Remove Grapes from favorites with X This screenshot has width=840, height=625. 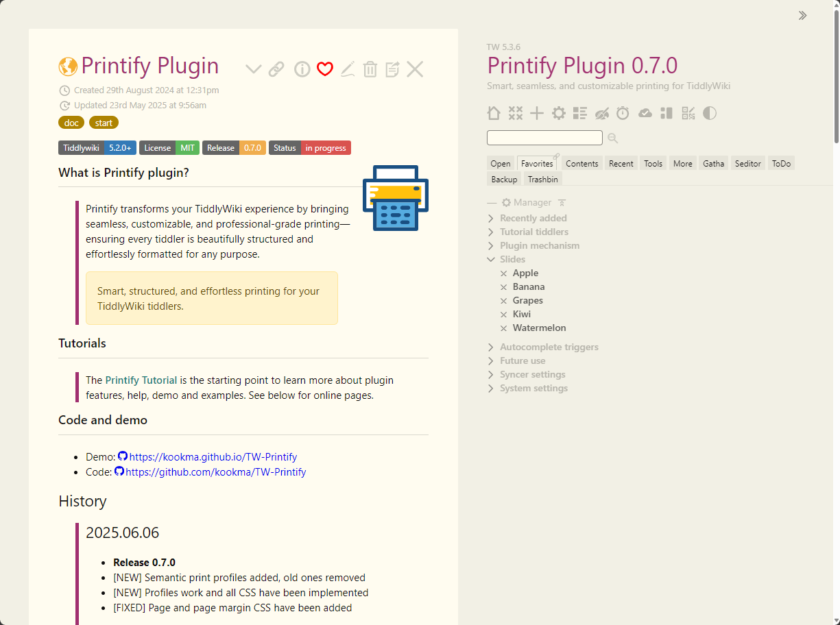tap(503, 301)
